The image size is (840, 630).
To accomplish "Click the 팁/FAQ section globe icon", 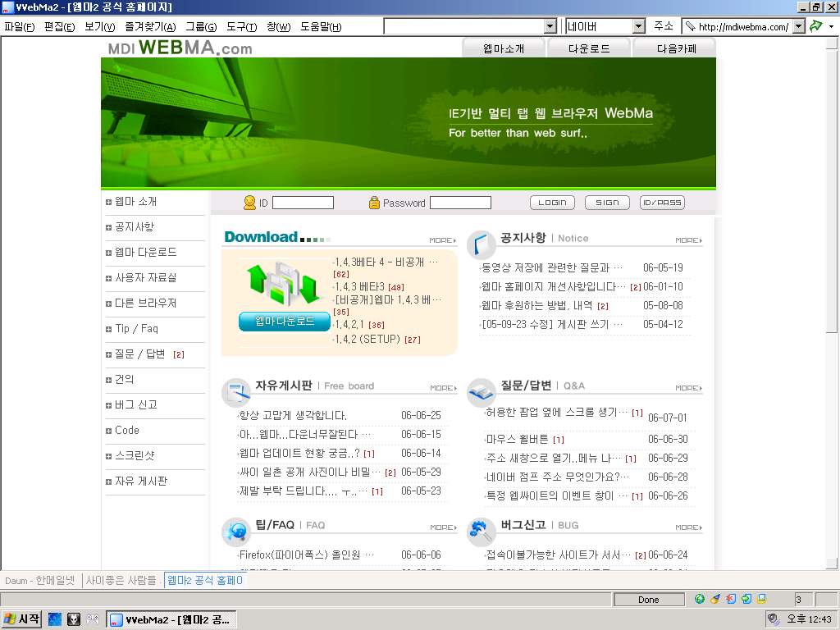I will (x=235, y=532).
